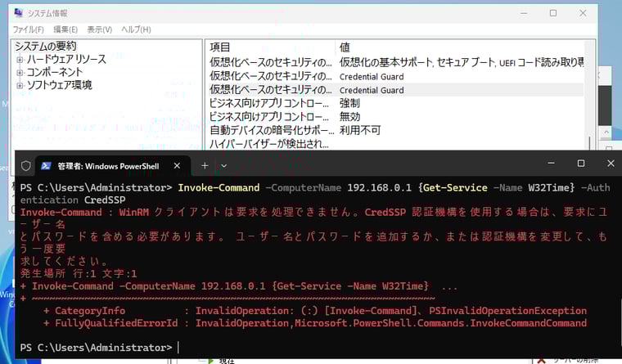
Task: Click the System Information window icon
Action: point(18,13)
